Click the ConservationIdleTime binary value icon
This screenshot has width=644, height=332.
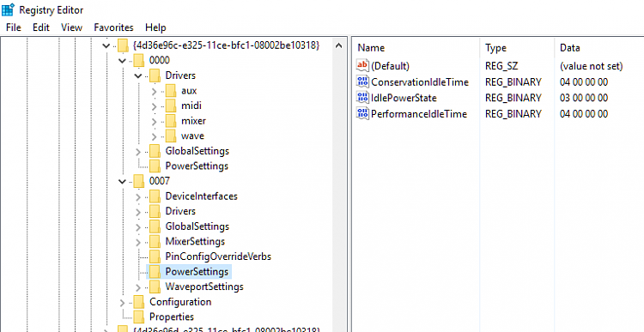(362, 81)
